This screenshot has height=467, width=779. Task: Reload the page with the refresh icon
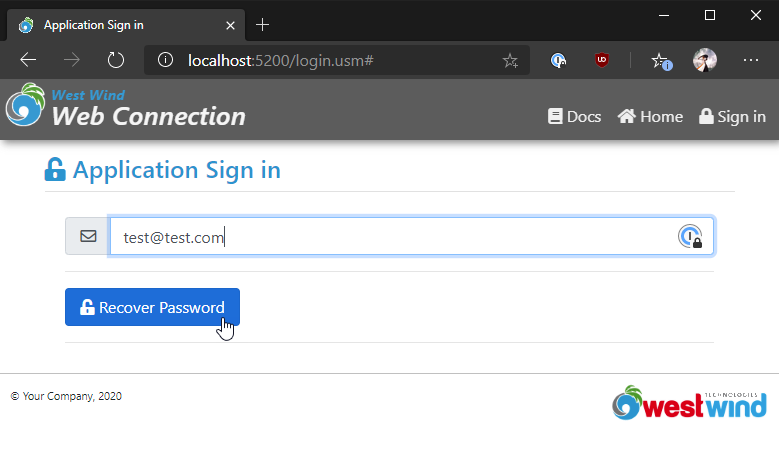[116, 60]
